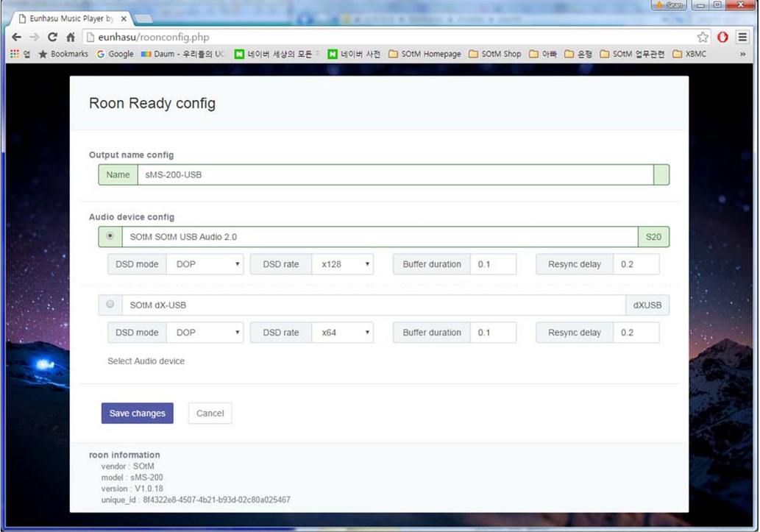This screenshot has width=760, height=532.
Task: Select the SOtM dX-USB audio device
Action: click(x=111, y=305)
